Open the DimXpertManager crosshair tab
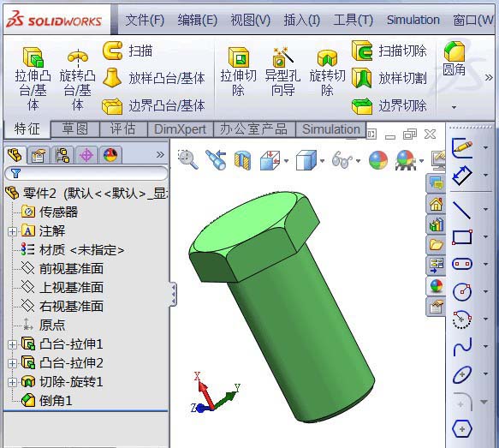This screenshot has height=448, width=499. click(86, 156)
